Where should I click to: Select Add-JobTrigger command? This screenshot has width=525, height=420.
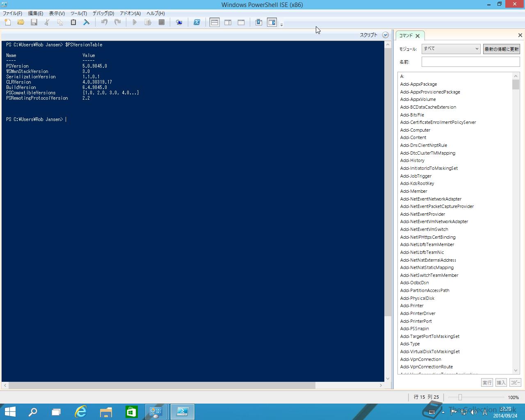[x=415, y=176]
